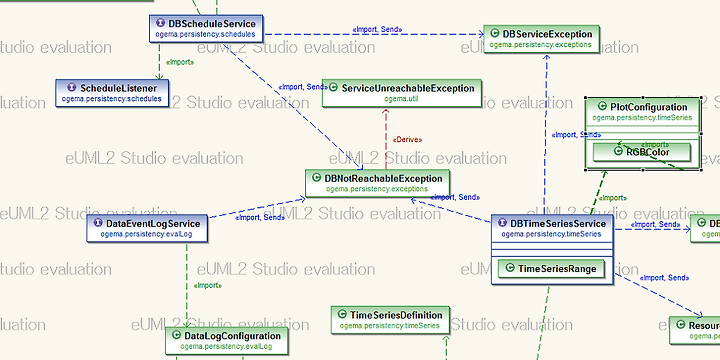Select the ScheduleListener interface box
The image size is (720, 360).
112,93
